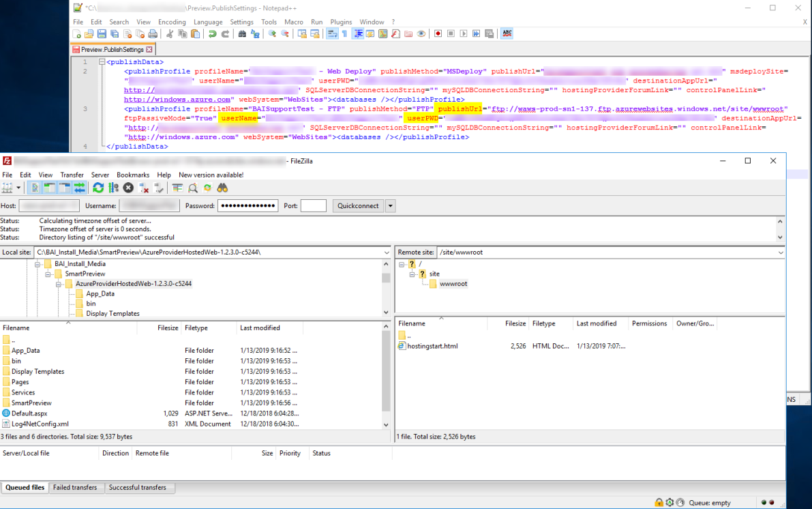Image resolution: width=812 pixels, height=509 pixels.
Task: Toggle message log display in FileZilla
Action: (x=35, y=188)
